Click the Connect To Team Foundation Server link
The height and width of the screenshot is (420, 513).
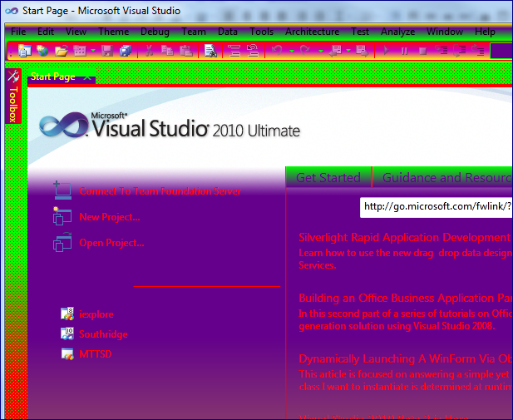point(160,191)
